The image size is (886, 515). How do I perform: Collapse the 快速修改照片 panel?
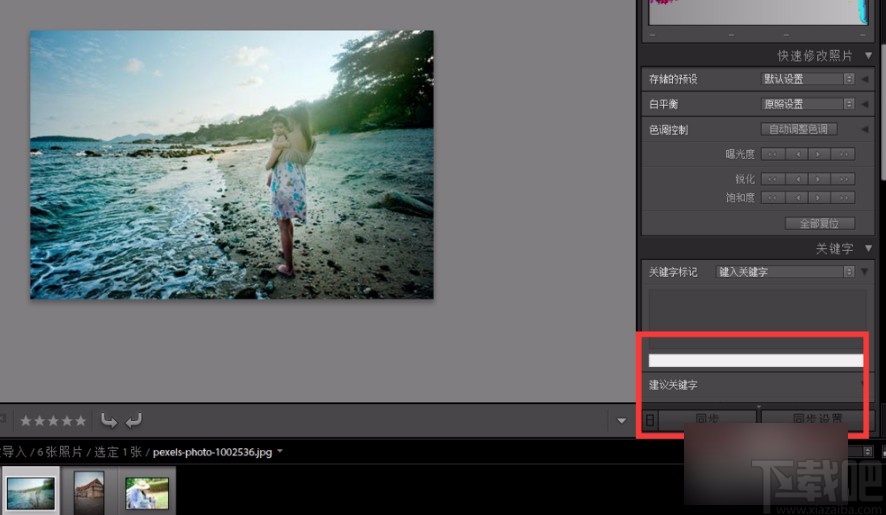point(868,55)
